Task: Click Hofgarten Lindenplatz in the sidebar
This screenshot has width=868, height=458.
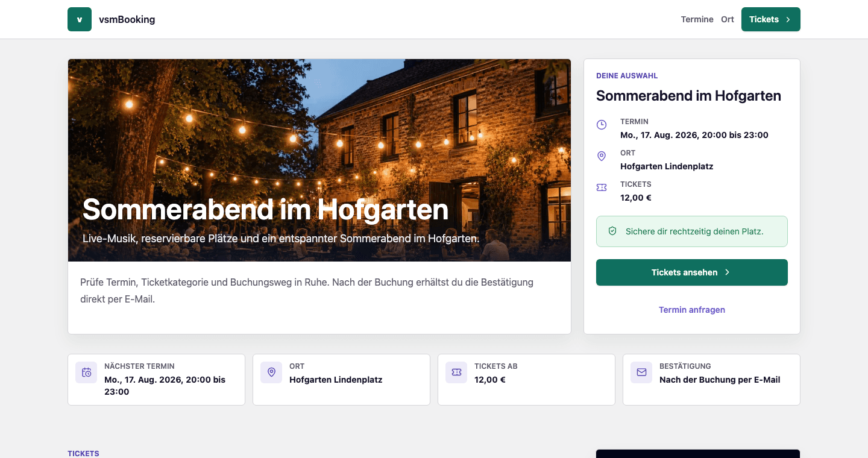Action: pyautogui.click(x=667, y=166)
